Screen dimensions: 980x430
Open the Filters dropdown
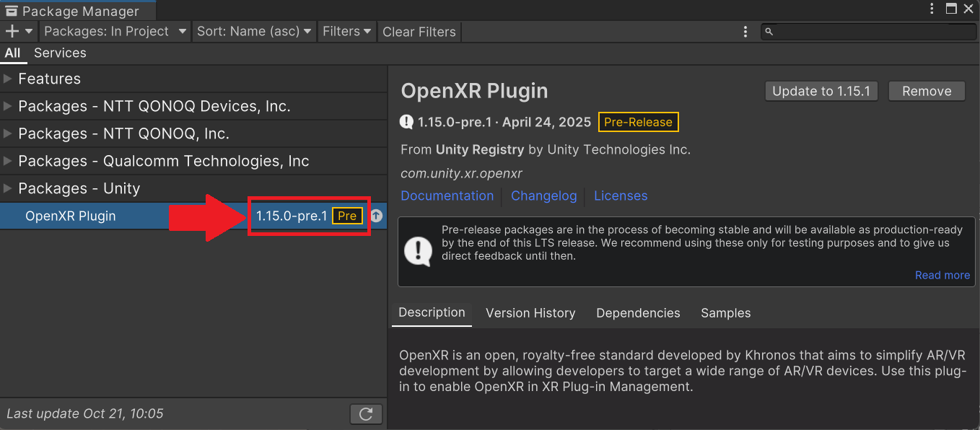(346, 32)
